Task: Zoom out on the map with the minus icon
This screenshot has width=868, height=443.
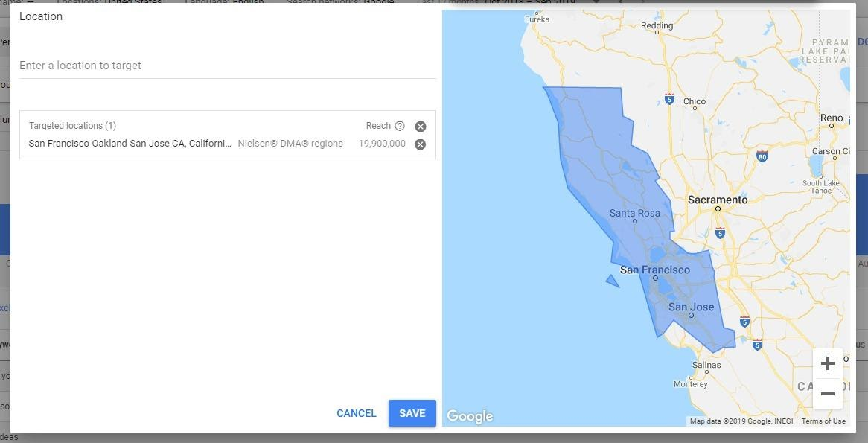Action: [x=828, y=394]
